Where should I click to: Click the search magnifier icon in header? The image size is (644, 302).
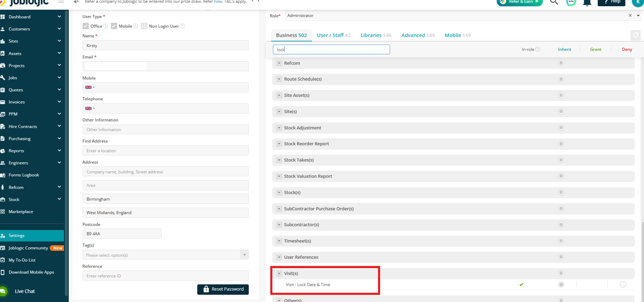554,2
